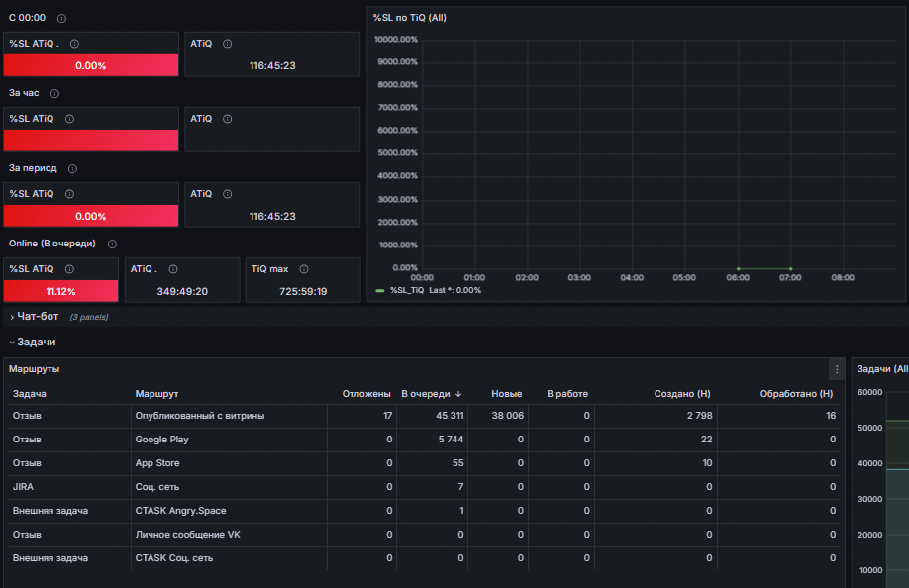Click the %SL по TiQ (All) panel title

point(409,18)
